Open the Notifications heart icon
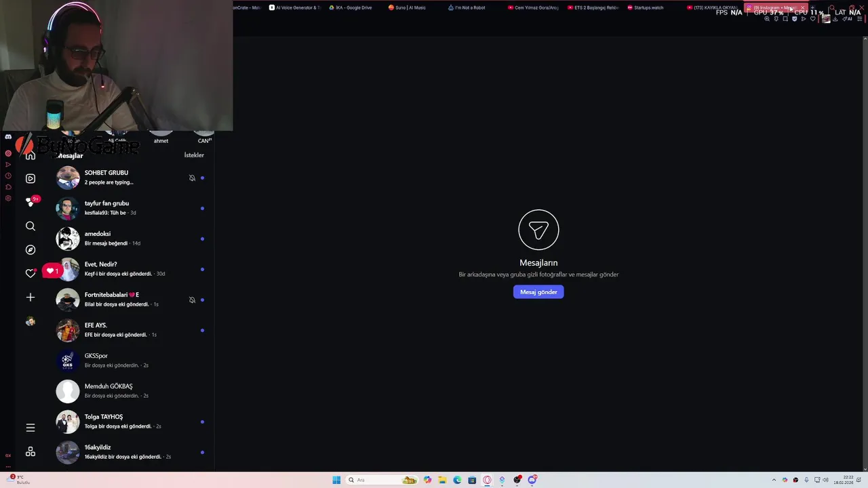Screen dimensions: 868x488 (x=31, y=273)
